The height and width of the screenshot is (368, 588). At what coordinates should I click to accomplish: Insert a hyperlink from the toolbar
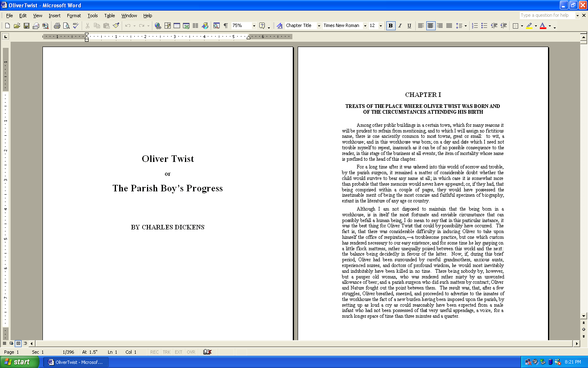click(x=158, y=26)
